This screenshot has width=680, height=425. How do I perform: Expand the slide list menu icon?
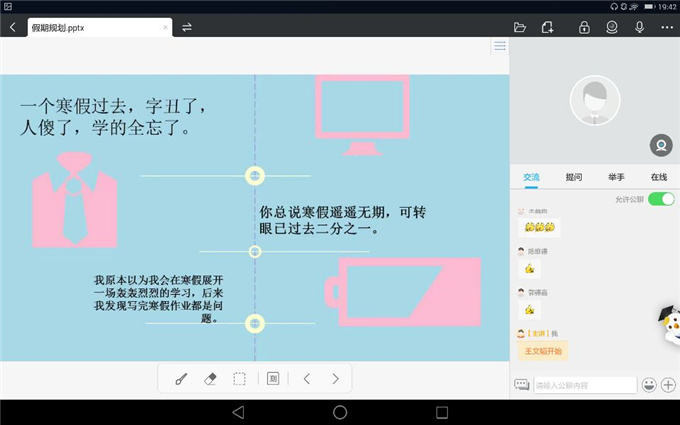point(499,46)
